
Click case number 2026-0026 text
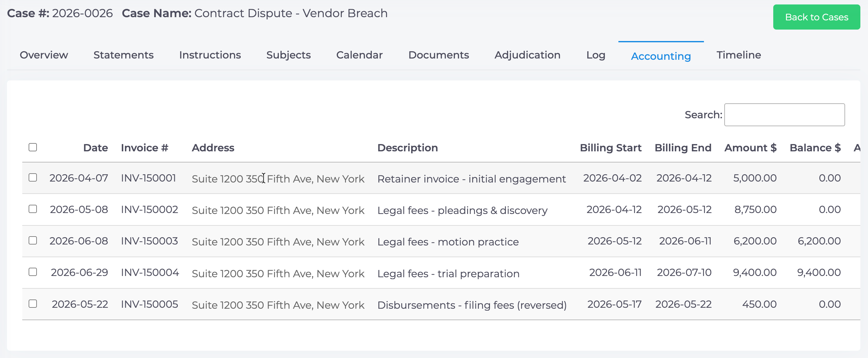[x=82, y=13]
